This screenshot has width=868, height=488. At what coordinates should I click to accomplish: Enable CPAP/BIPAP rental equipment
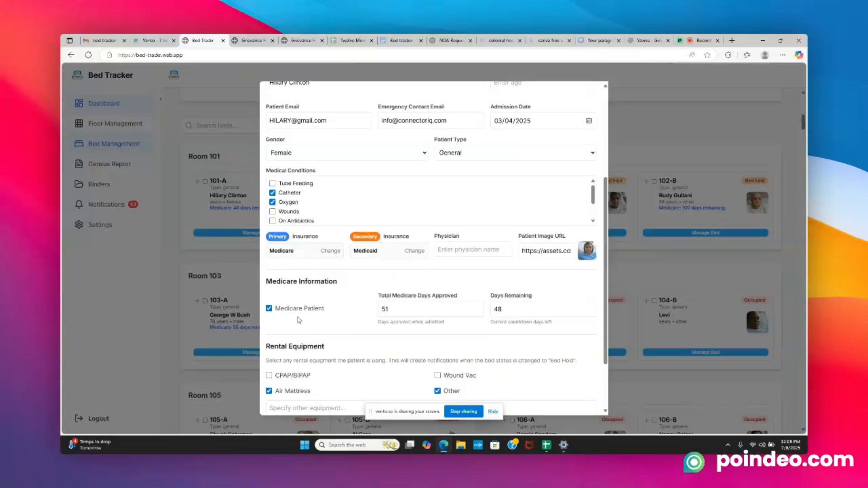click(269, 375)
